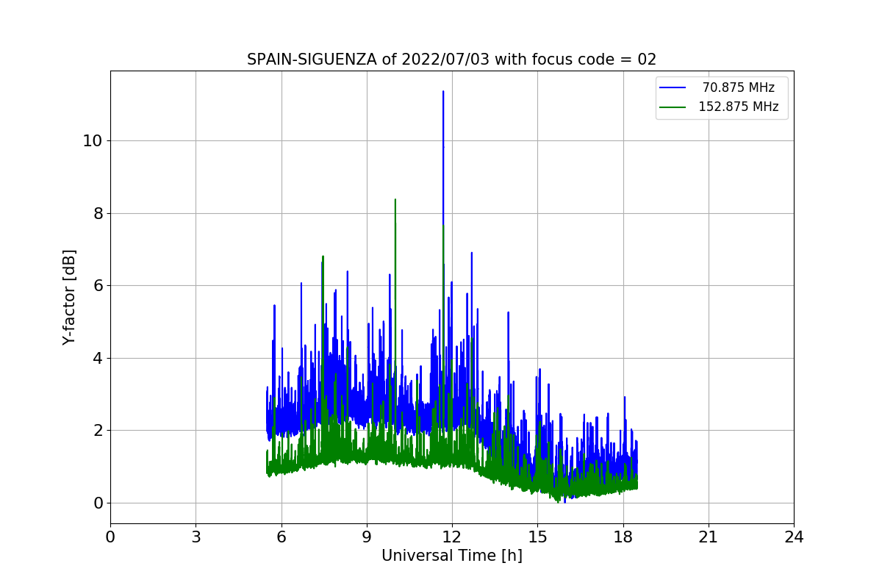
Task: Click the tallest blue peak near 12 h
Action: coord(443,93)
